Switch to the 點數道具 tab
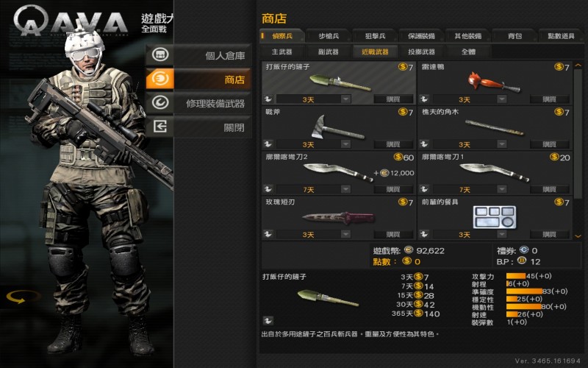588x368 pixels. click(x=562, y=36)
